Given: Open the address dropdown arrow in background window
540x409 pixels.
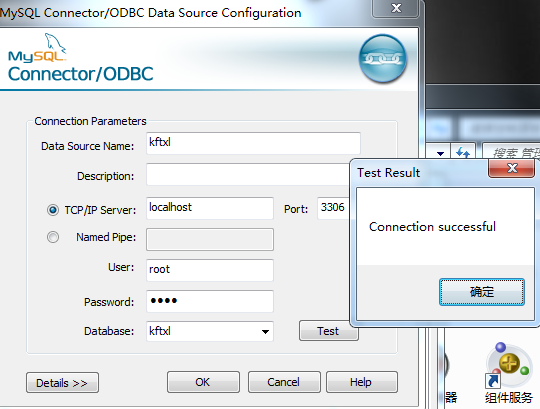Looking at the screenshot, I should [440, 153].
